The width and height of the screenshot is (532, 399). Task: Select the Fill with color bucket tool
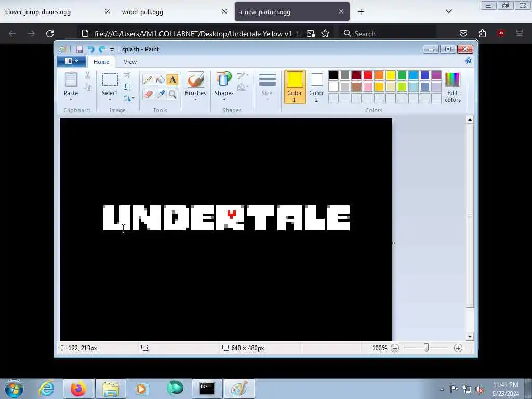(160, 79)
